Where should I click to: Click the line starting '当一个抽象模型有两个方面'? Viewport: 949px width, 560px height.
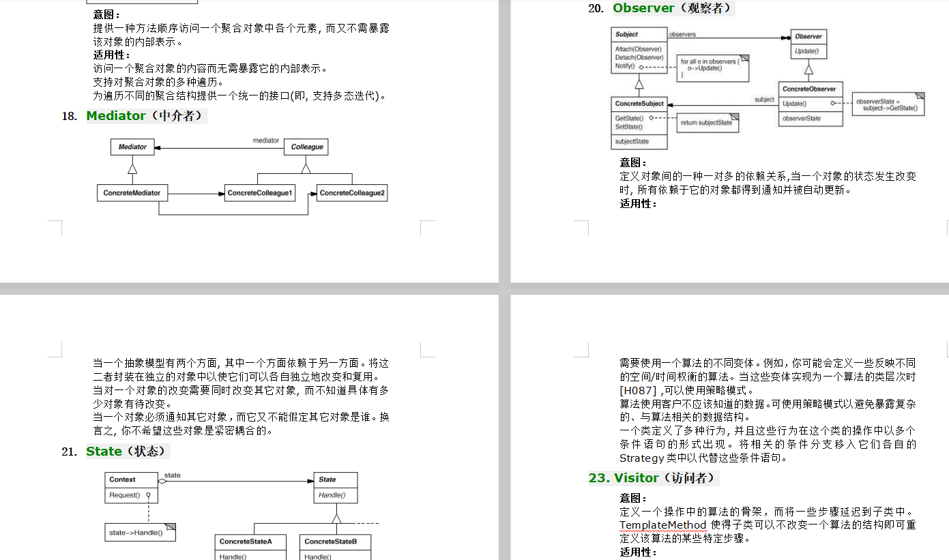click(x=241, y=363)
